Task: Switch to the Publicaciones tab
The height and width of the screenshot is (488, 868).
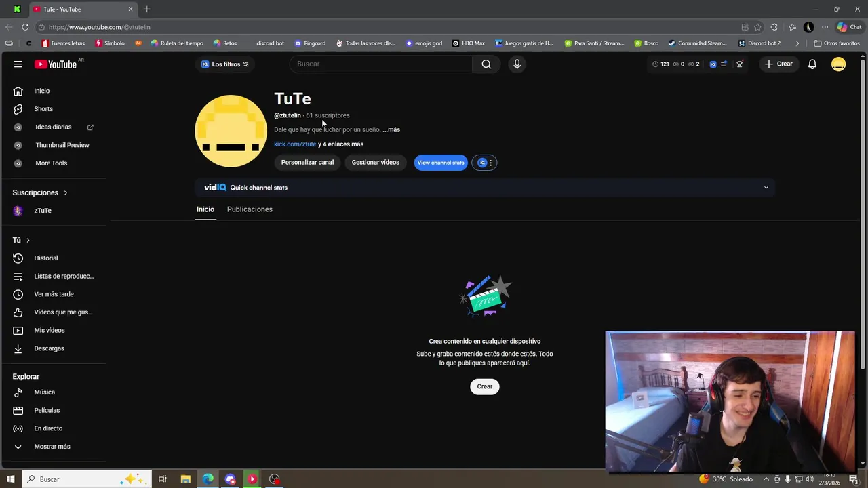Action: pyautogui.click(x=250, y=209)
